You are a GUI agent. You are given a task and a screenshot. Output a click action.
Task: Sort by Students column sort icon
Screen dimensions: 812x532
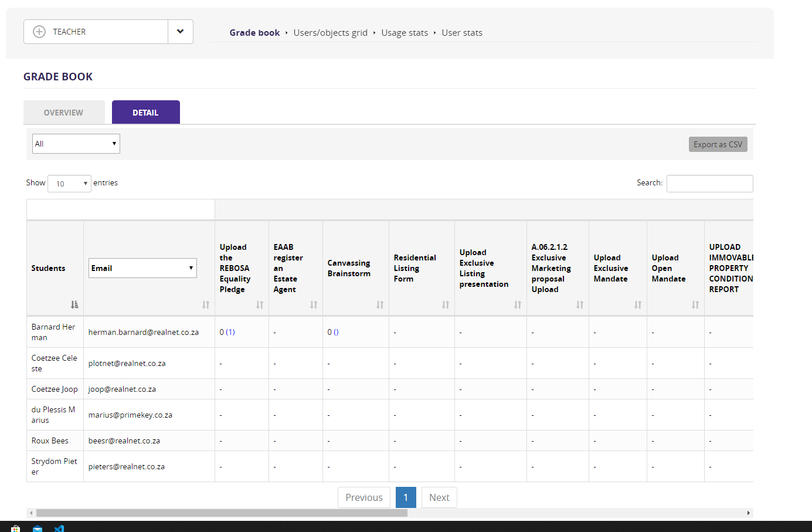[74, 304]
